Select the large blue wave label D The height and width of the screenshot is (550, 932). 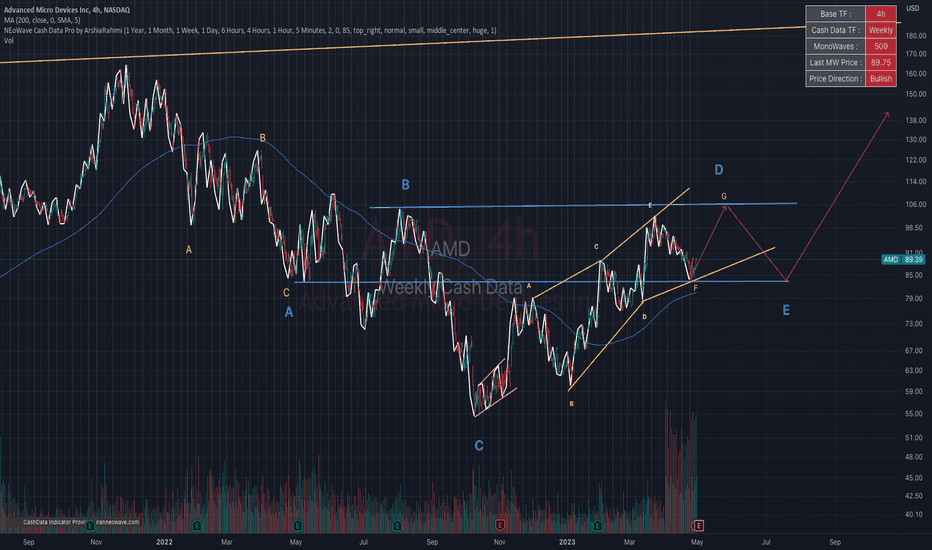pyautogui.click(x=719, y=170)
